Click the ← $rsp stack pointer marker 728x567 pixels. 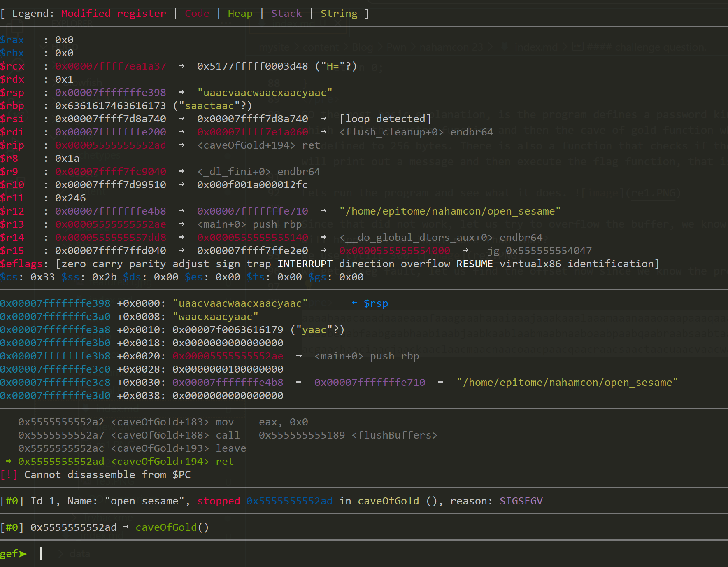(370, 303)
